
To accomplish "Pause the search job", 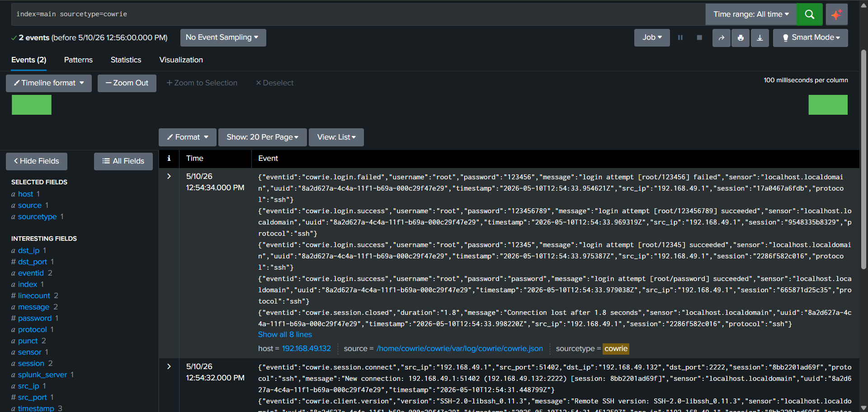I will tap(680, 38).
